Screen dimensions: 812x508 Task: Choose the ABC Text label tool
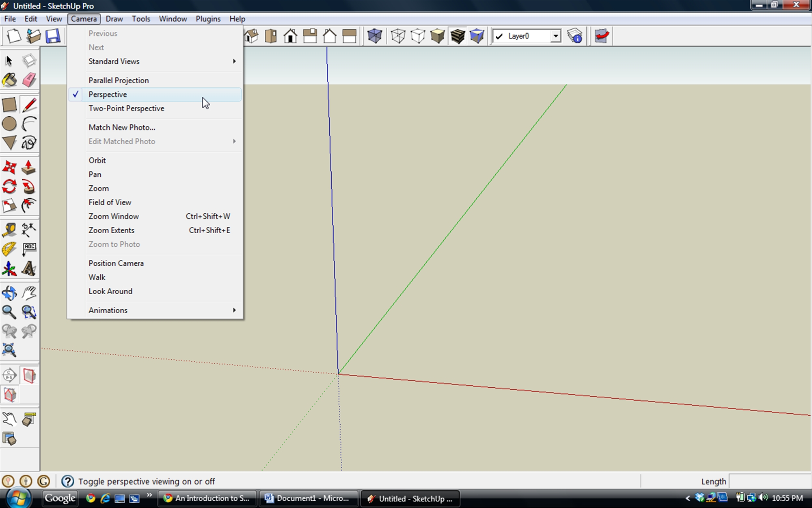[29, 249]
